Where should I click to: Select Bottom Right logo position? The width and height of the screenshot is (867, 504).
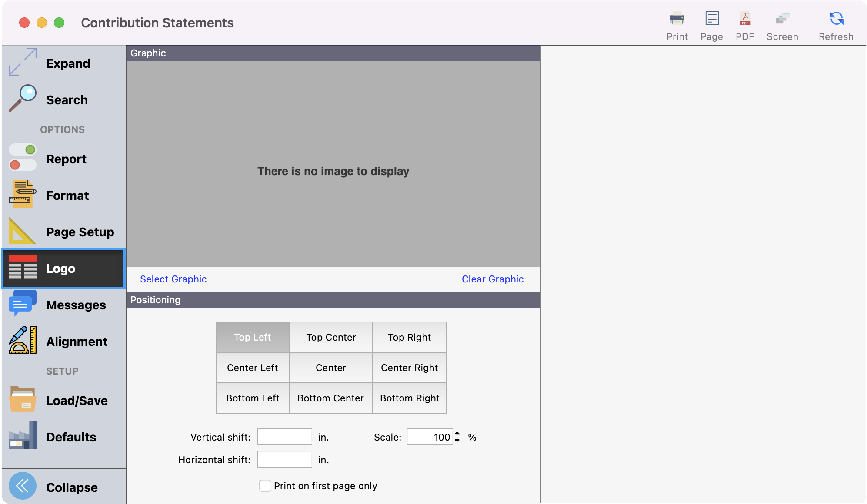click(409, 398)
